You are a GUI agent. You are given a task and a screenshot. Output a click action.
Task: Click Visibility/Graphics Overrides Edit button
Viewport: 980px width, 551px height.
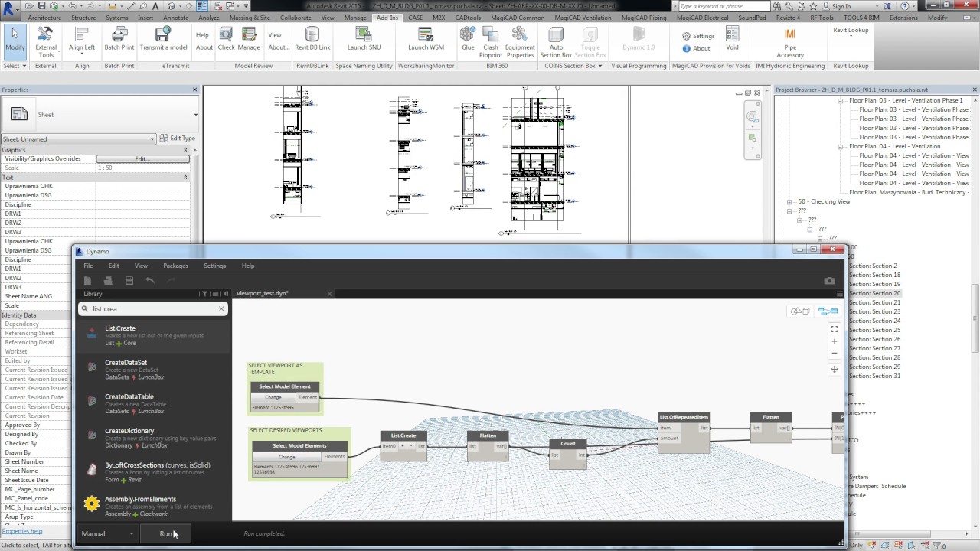tap(142, 159)
